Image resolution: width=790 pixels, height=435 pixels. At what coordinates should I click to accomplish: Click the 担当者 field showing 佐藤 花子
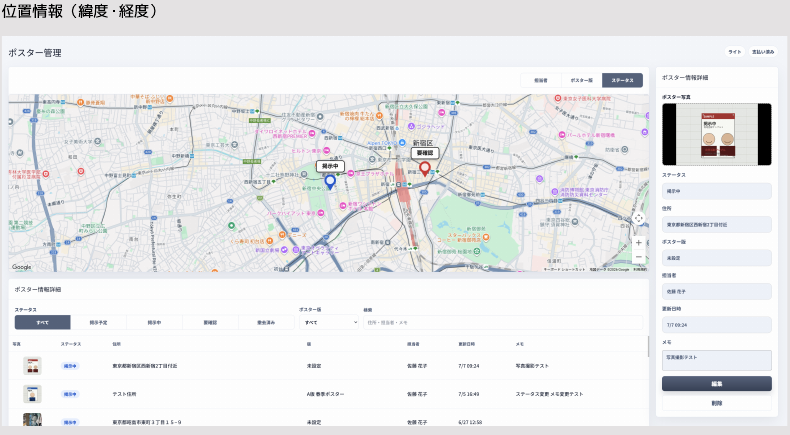click(x=716, y=292)
